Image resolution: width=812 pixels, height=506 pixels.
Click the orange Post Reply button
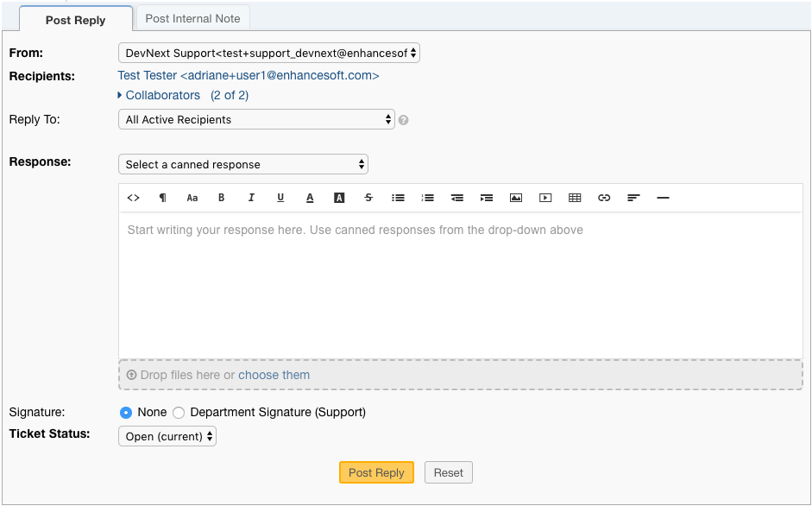pos(376,473)
